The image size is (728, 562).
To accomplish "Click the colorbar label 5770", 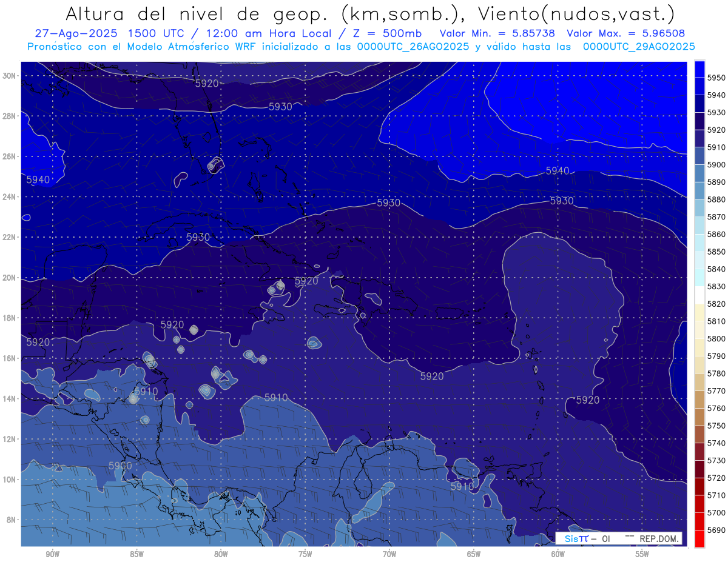I will (716, 391).
